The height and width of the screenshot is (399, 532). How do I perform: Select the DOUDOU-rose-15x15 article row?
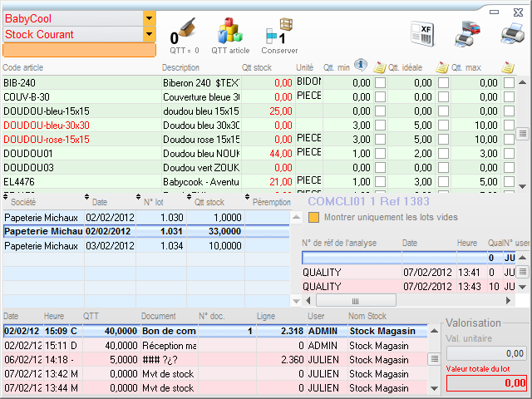[47, 139]
